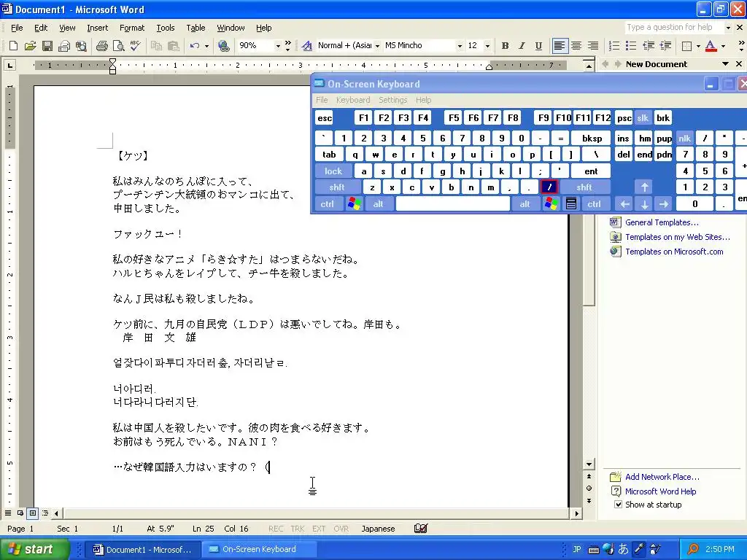Viewport: 747px width, 560px height.
Task: Align text left in the toolbar
Action: 560,46
